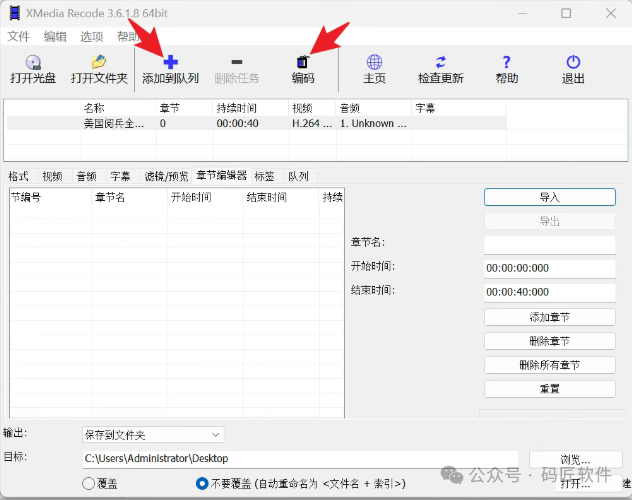
Task: Click the Open Folder (打开文件夹) icon
Action: [x=99, y=62]
